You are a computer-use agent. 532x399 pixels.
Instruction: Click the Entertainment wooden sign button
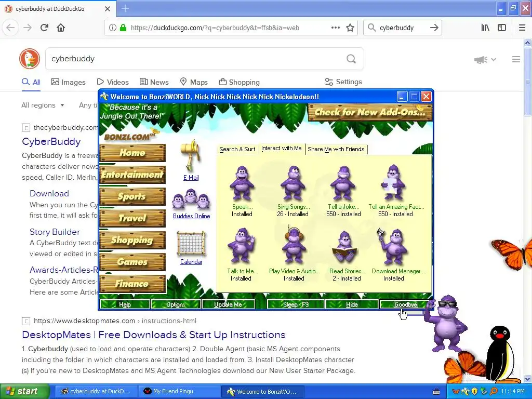pos(132,175)
